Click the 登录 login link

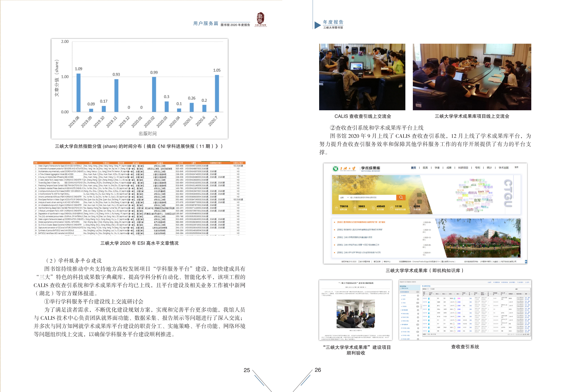(x=516, y=167)
